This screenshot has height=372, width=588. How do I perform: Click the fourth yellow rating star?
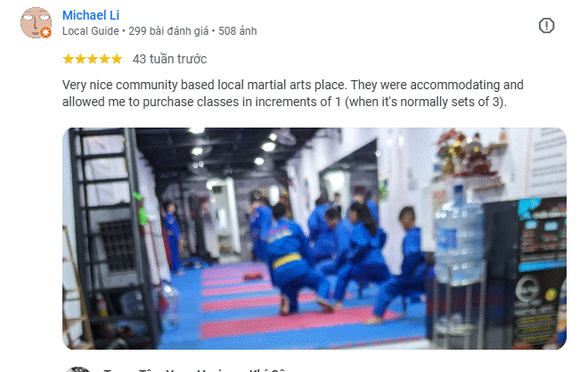(x=104, y=59)
